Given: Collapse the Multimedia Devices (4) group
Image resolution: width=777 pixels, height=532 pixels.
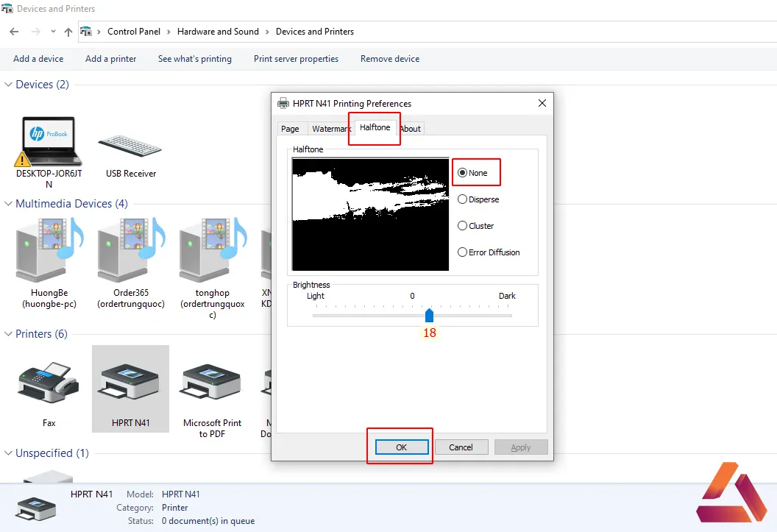Looking at the screenshot, I should pos(8,204).
